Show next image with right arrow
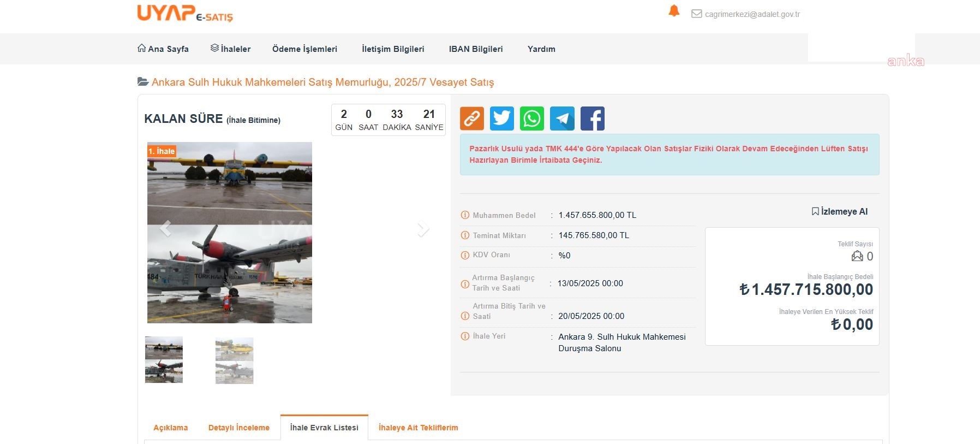The image size is (980, 444). click(x=423, y=229)
